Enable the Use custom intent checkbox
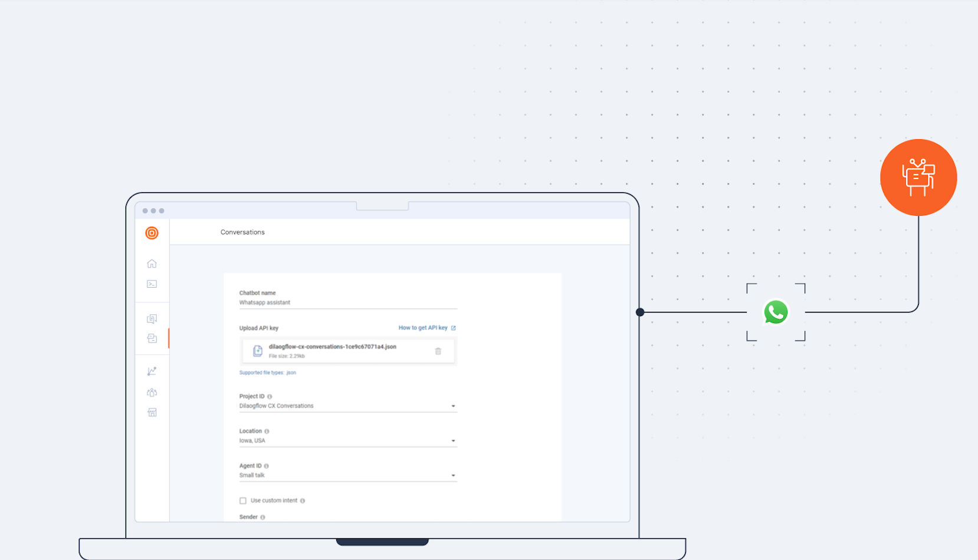Screen dimensions: 978x560 [x=243, y=501]
